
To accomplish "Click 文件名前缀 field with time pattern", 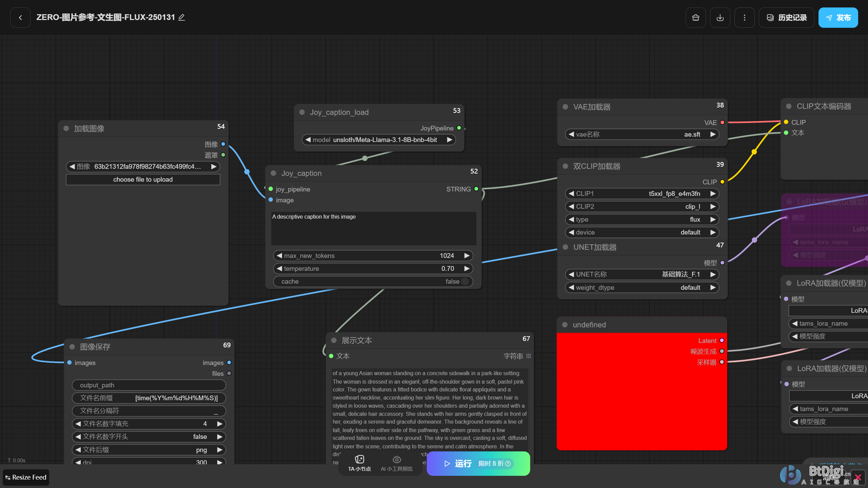I will (x=149, y=398).
